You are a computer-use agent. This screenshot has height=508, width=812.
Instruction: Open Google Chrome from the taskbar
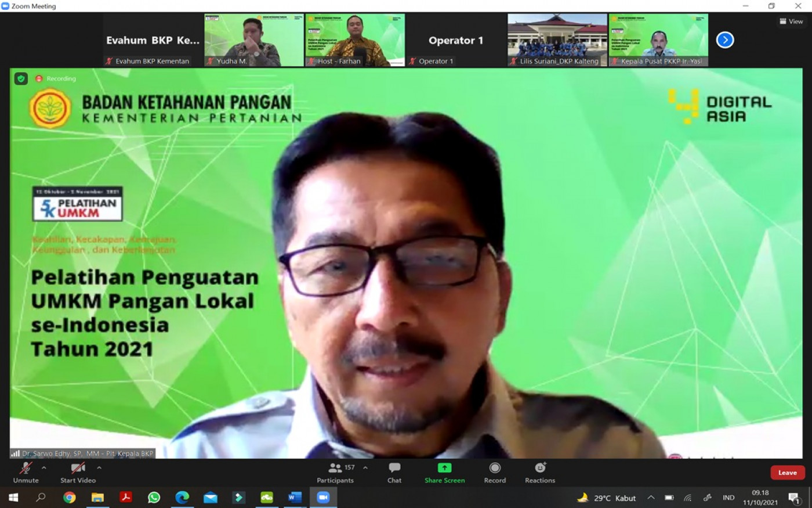(x=70, y=498)
